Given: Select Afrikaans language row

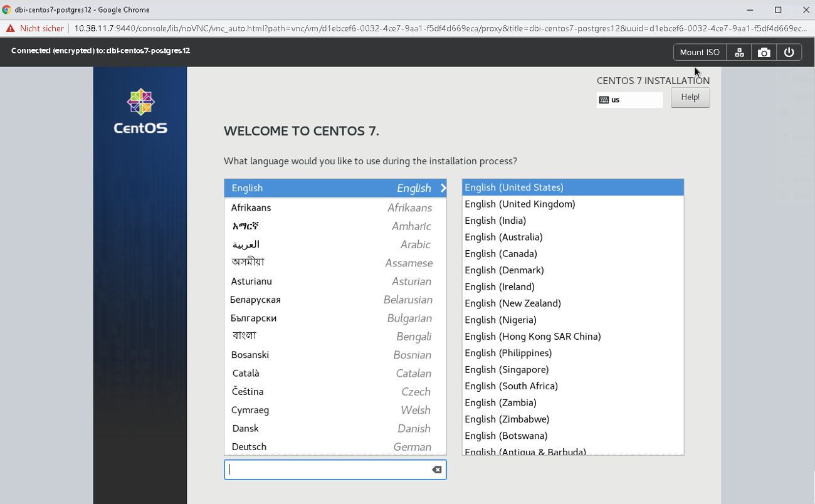Looking at the screenshot, I should [x=335, y=207].
